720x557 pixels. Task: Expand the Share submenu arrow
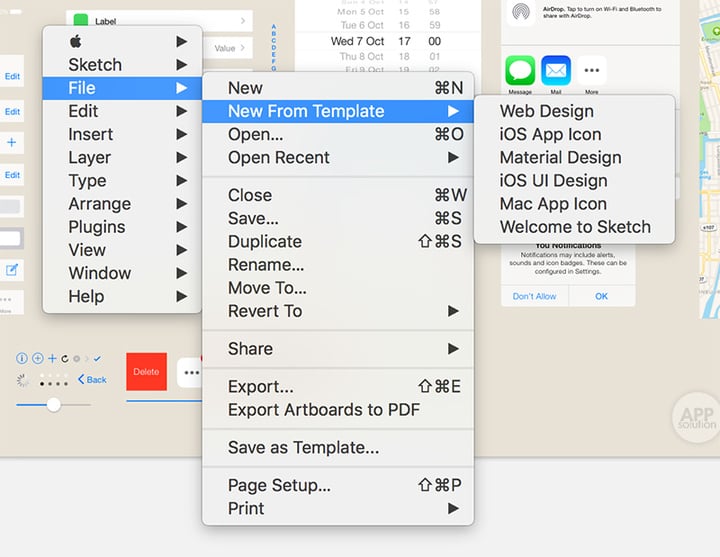click(x=453, y=349)
